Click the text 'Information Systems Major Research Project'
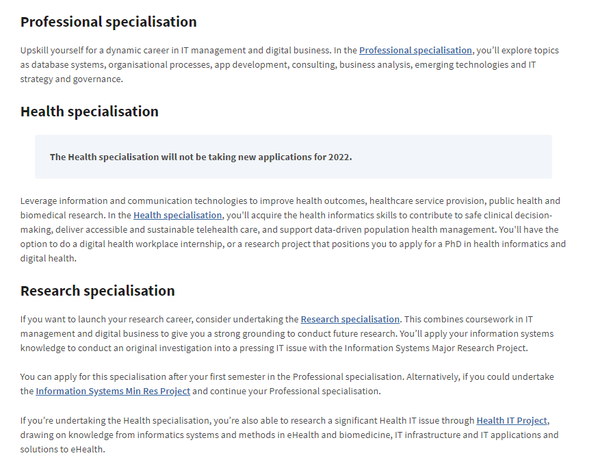Image resolution: width=600 pixels, height=462 pixels. tap(435, 348)
